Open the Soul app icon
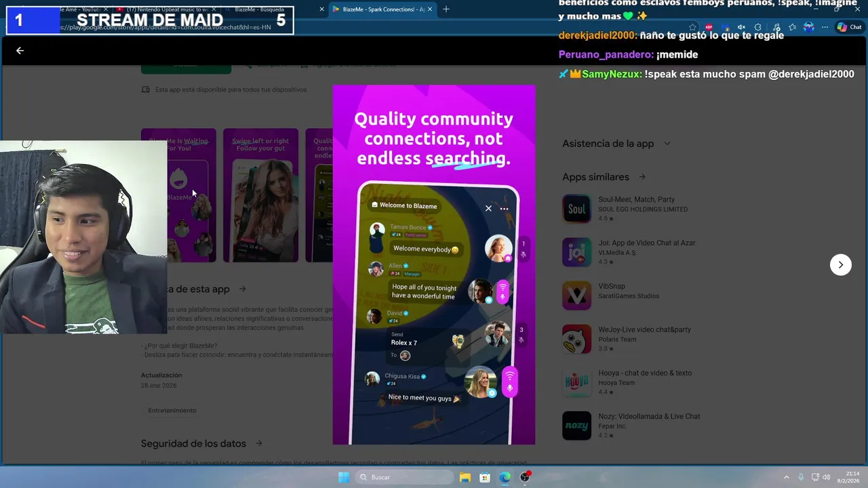This screenshot has width=868, height=488. 576,209
